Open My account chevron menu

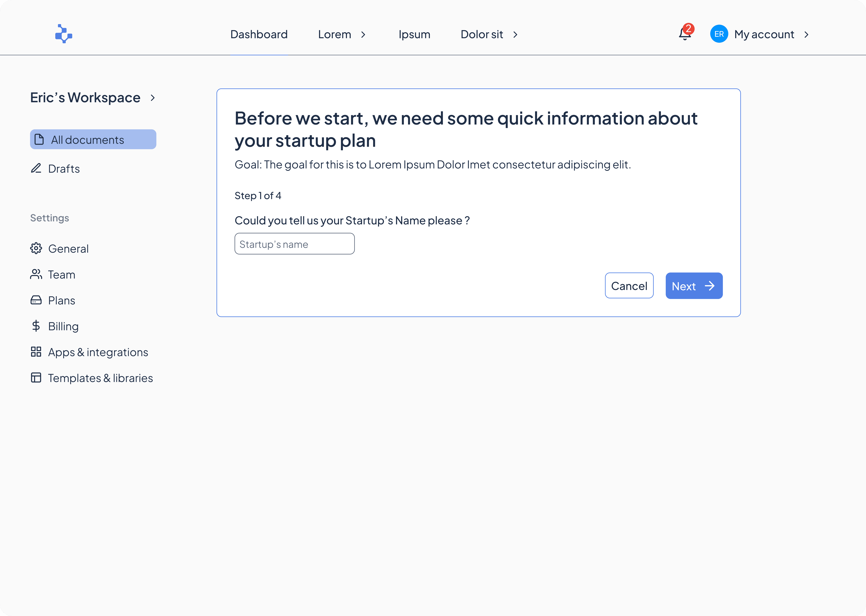(806, 35)
